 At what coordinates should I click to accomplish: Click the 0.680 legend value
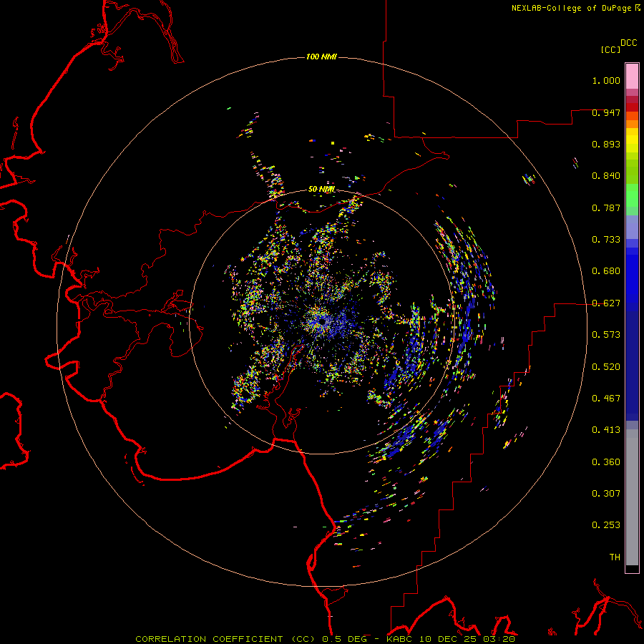tap(606, 271)
